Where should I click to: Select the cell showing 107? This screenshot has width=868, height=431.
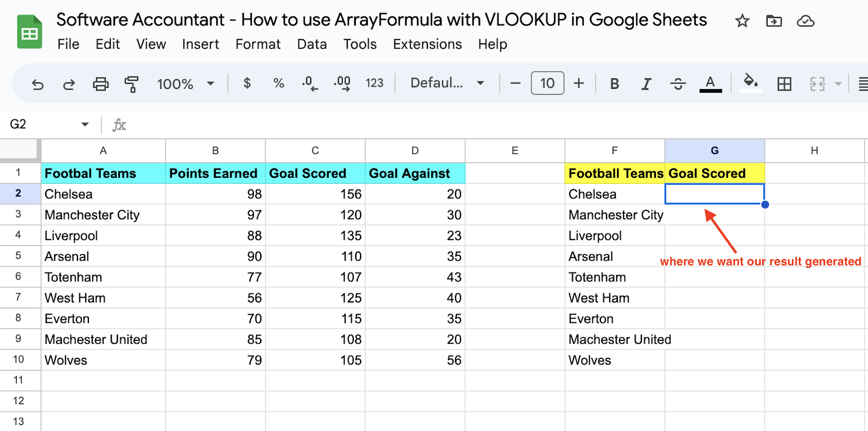pyautogui.click(x=315, y=277)
